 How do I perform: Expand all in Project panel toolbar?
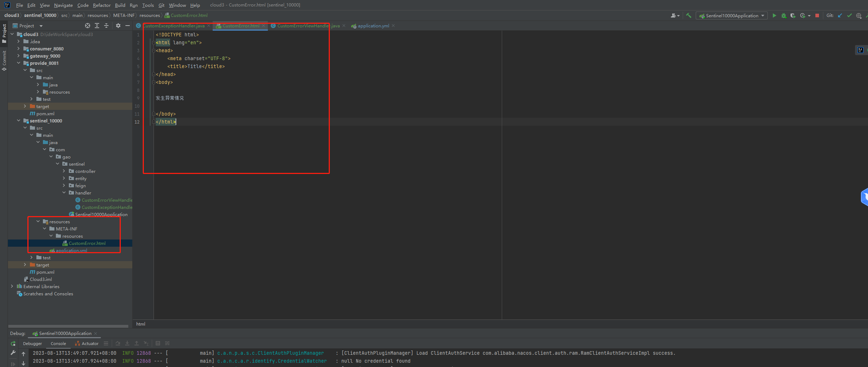coord(97,26)
